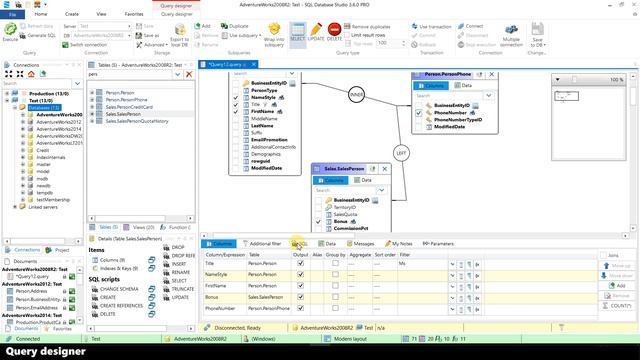Click the home icon in Connections panel

(31, 74)
